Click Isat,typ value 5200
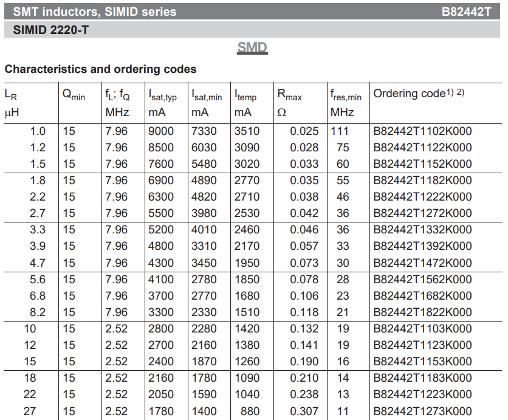The width and height of the screenshot is (508, 420). [x=160, y=230]
